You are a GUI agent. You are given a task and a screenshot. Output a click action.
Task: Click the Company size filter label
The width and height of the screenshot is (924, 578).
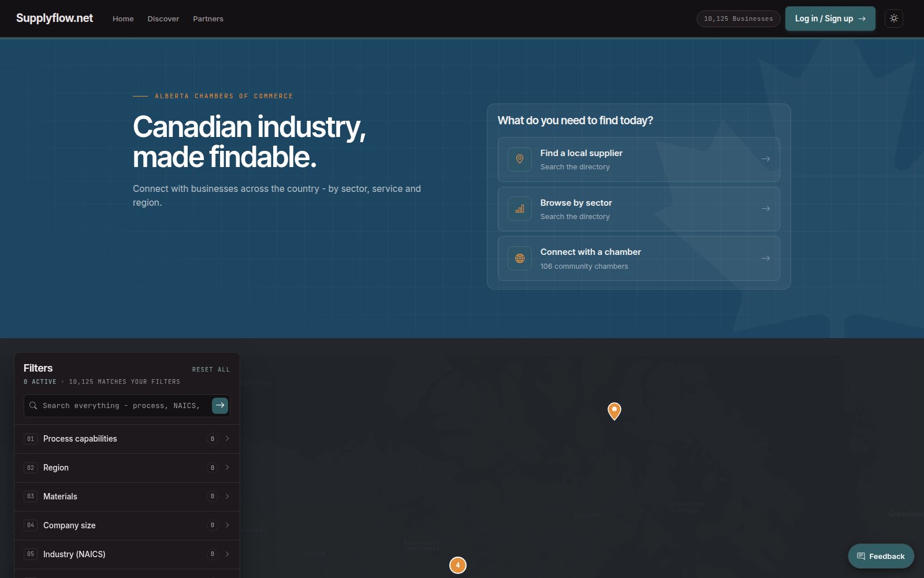(x=69, y=525)
